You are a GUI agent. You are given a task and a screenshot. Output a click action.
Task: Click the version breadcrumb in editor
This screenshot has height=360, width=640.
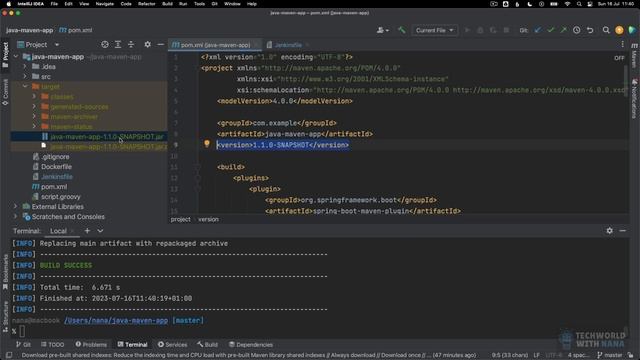tap(208, 219)
